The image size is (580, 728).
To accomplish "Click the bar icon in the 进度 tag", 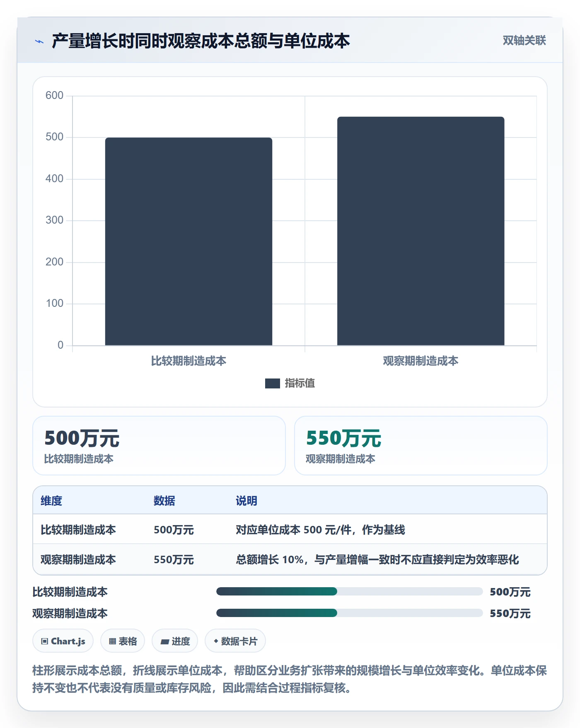I will (165, 642).
